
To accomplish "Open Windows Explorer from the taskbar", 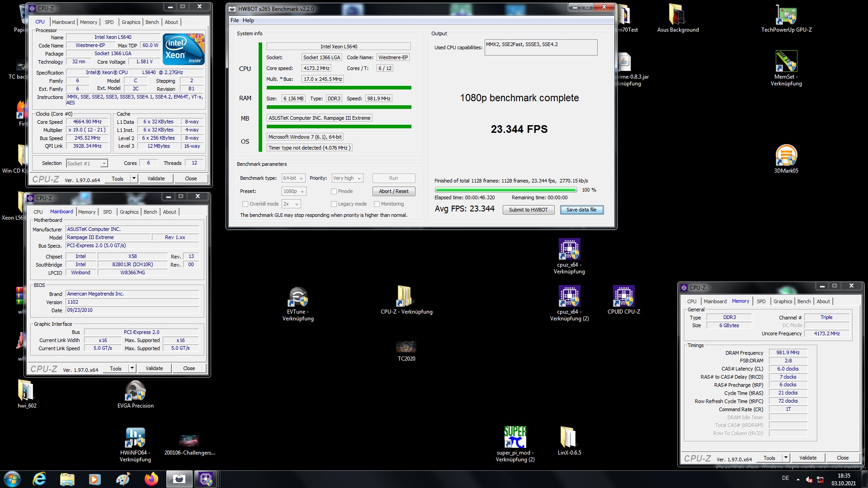I will [67, 479].
